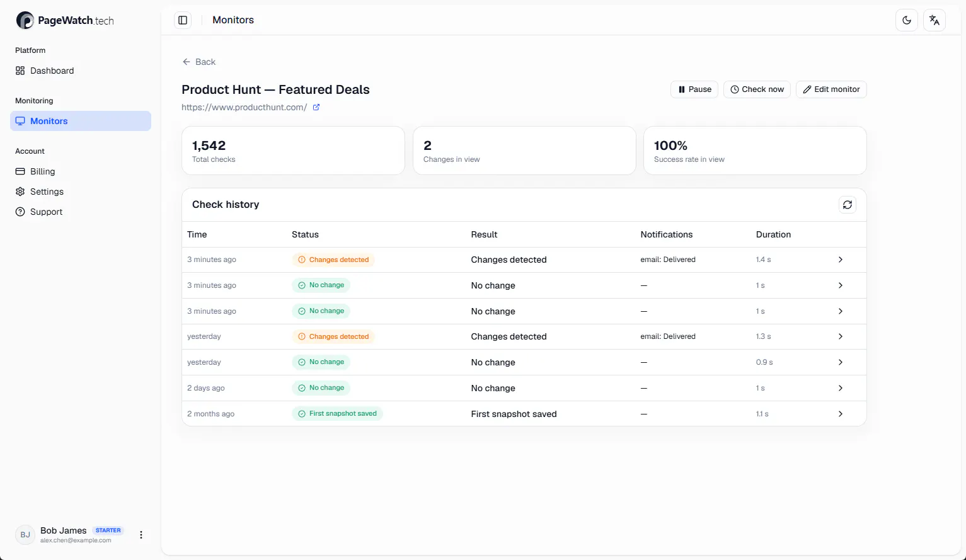Open the language translation menu
This screenshot has height=560, width=966.
[x=934, y=20]
